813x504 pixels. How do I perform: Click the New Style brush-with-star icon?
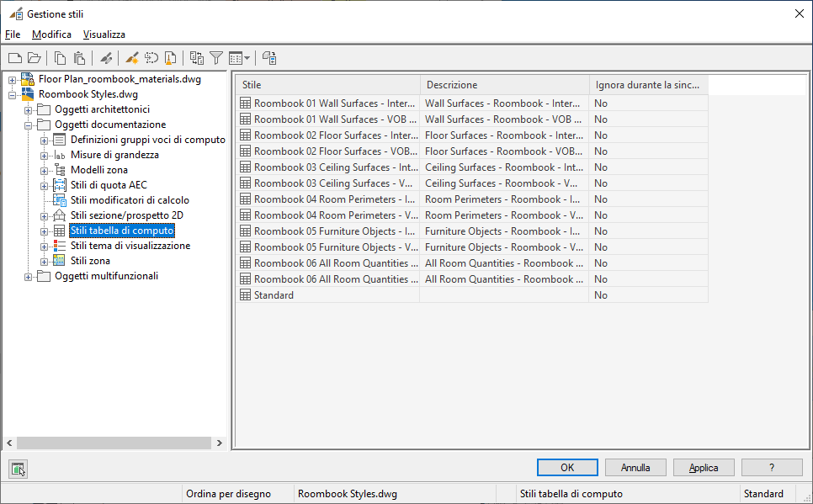point(131,58)
